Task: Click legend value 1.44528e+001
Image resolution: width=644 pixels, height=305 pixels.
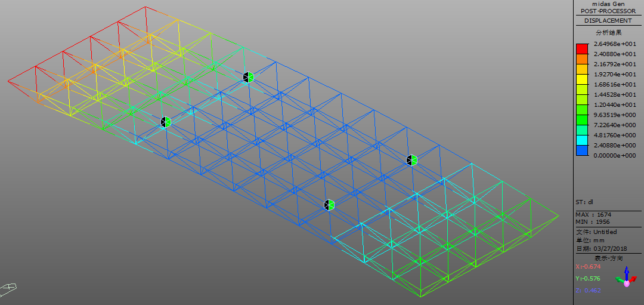Action: pos(614,94)
